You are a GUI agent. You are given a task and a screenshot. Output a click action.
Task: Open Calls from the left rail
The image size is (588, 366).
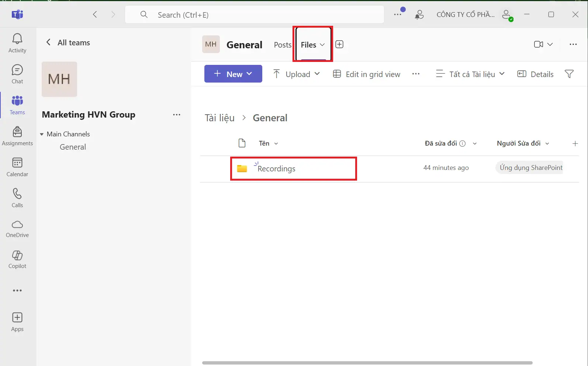pyautogui.click(x=17, y=198)
